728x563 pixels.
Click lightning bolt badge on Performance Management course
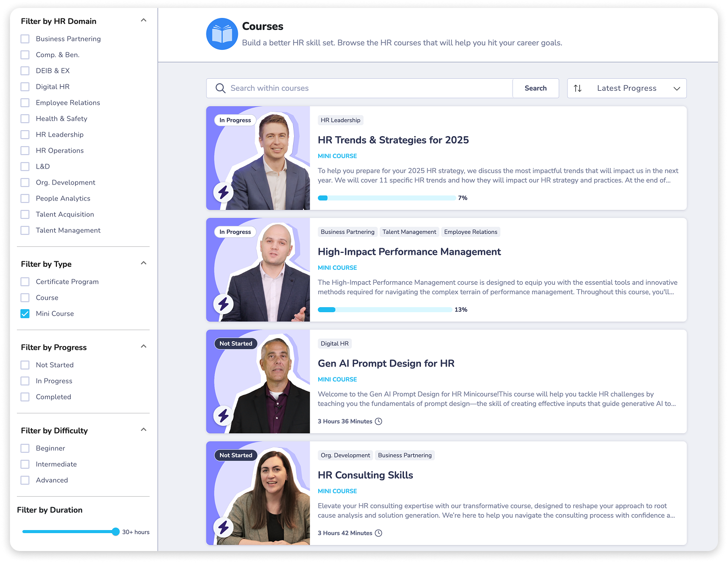click(223, 304)
